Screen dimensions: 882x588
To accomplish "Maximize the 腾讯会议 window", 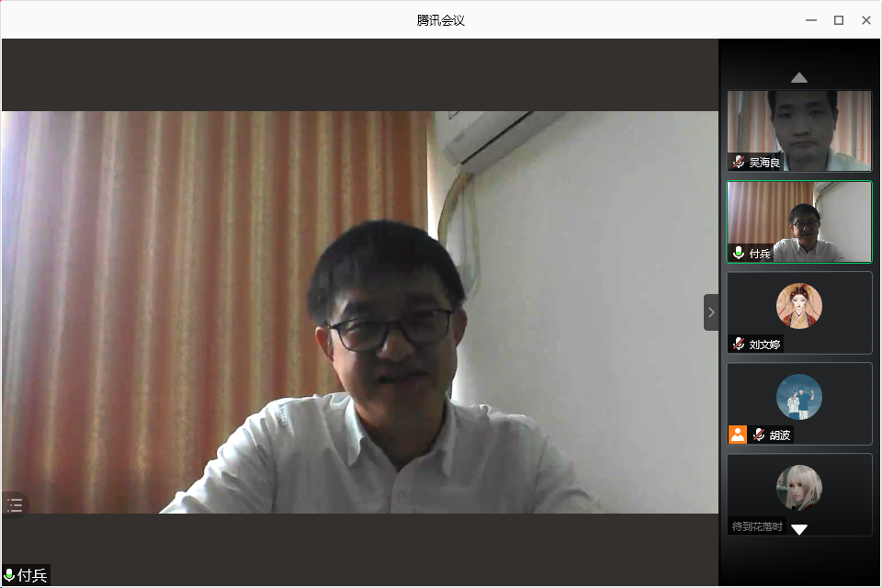I will (x=838, y=20).
